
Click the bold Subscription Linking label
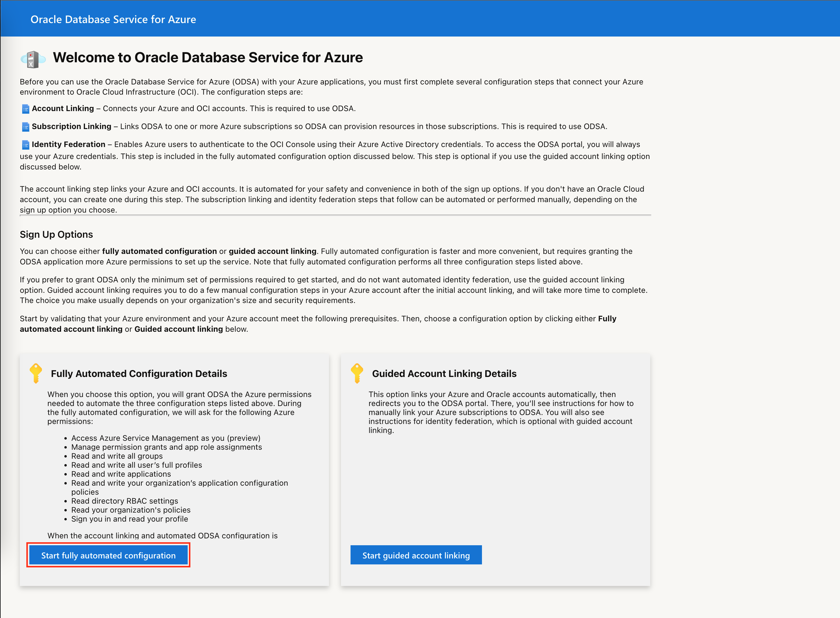pyautogui.click(x=72, y=126)
